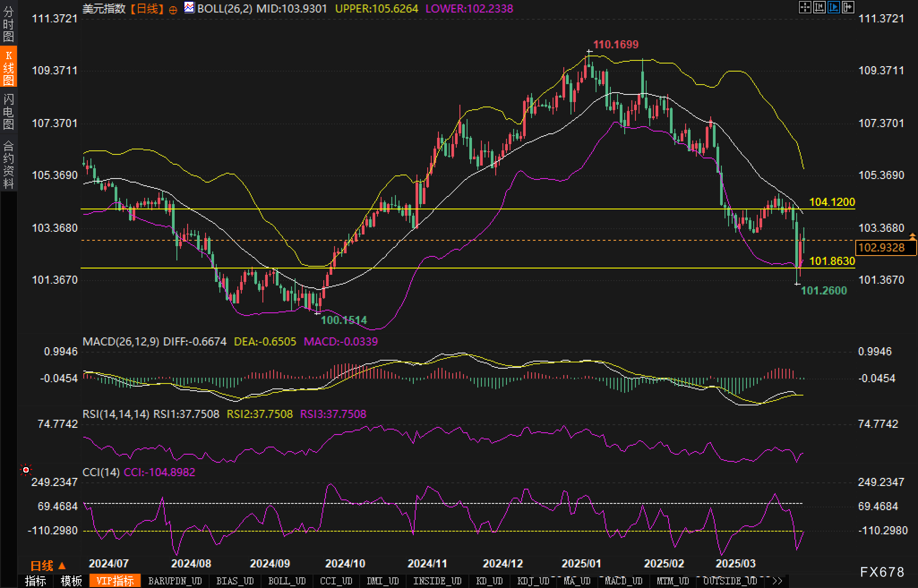Click the orange arrow above the price tag
This screenshot has height=588, width=918.
(x=912, y=235)
